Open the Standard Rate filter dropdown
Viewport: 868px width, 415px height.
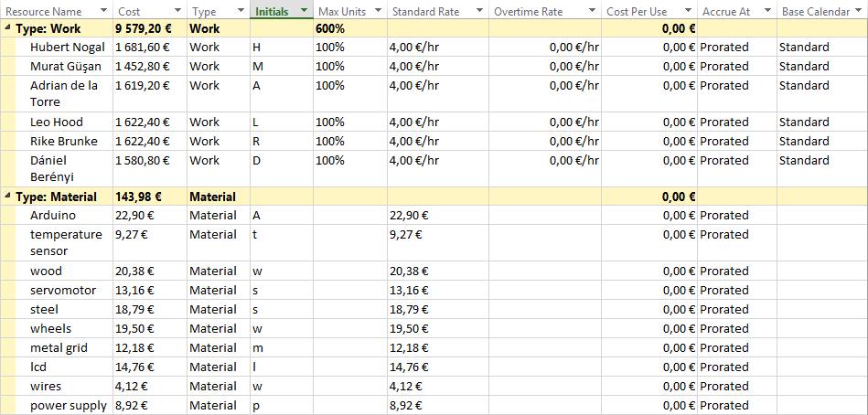pos(479,11)
